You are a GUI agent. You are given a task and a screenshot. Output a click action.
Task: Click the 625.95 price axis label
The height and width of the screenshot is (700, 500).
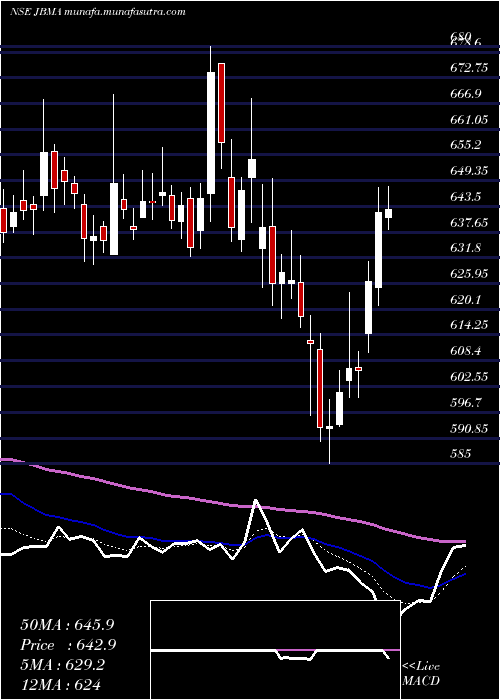coord(469,274)
